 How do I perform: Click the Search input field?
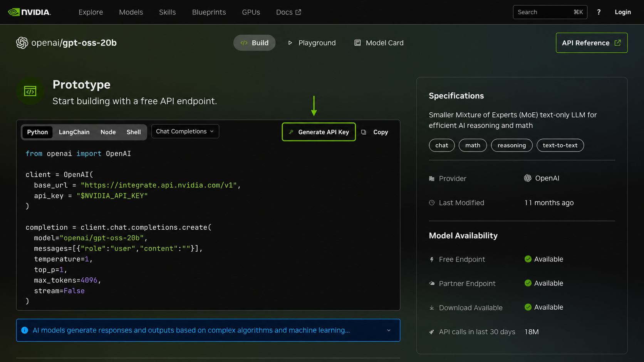coord(550,12)
